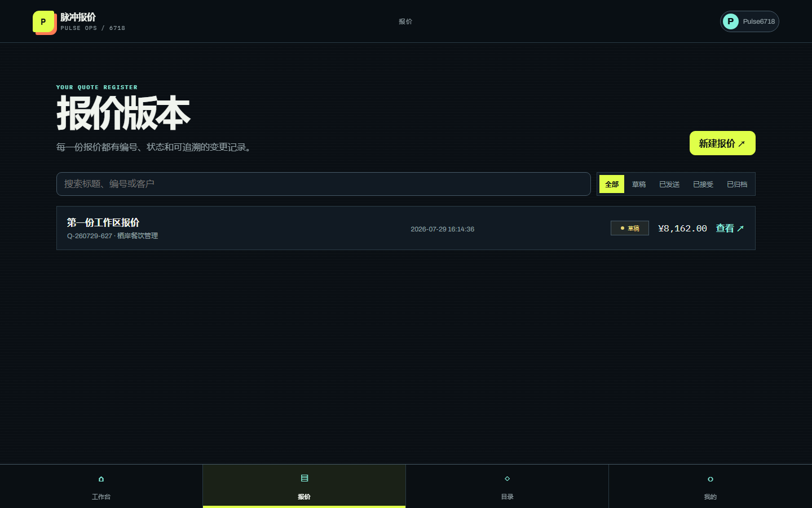The height and width of the screenshot is (508, 812).
Task: Open the Pulse6718 account button
Action: (x=749, y=21)
